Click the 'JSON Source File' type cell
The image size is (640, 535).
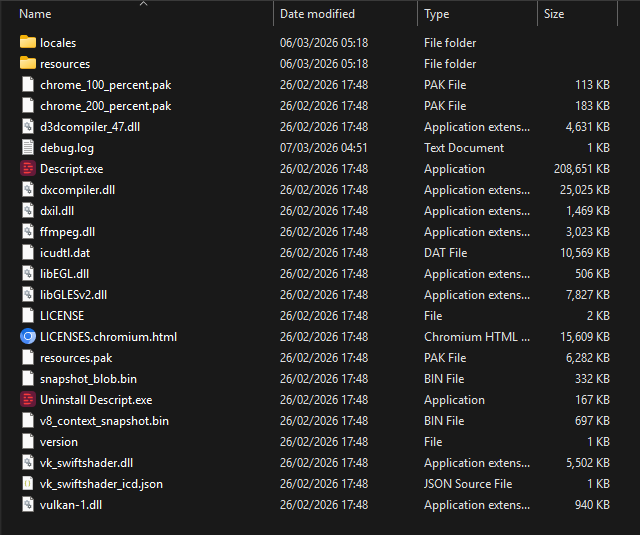468,484
